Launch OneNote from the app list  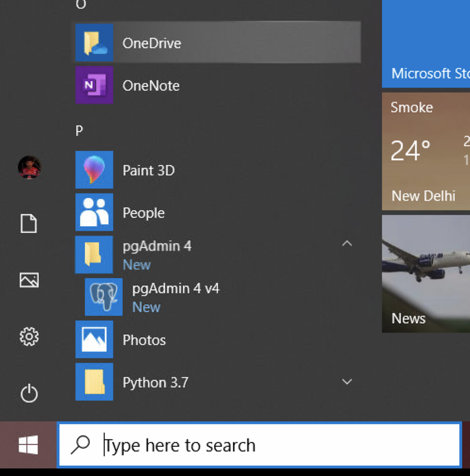pos(94,85)
